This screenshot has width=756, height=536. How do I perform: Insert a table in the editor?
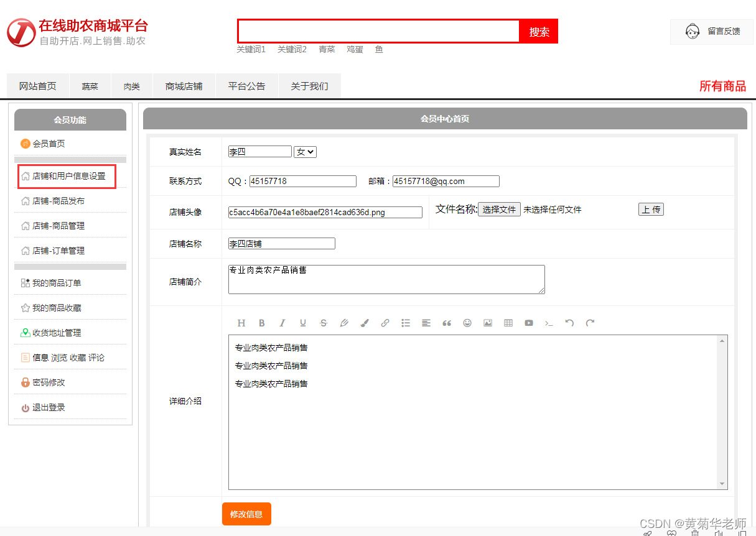508,323
